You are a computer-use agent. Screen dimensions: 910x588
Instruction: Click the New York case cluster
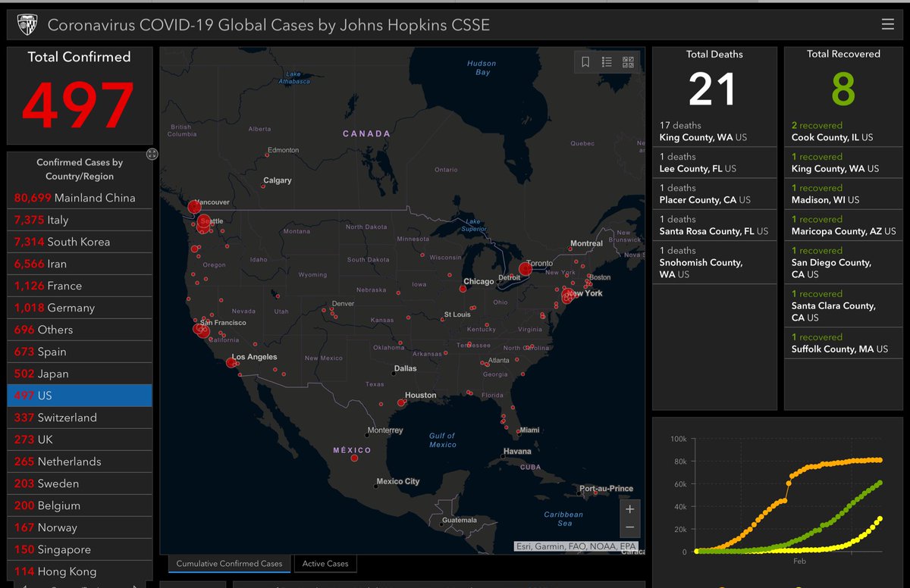(x=567, y=296)
